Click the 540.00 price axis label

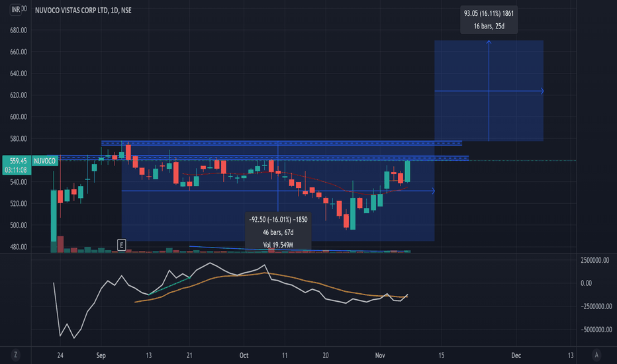click(19, 182)
